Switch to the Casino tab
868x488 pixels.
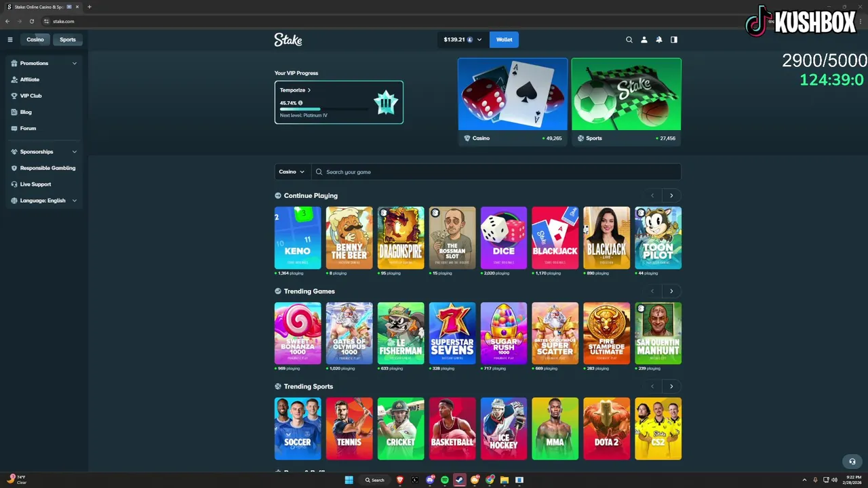click(35, 39)
